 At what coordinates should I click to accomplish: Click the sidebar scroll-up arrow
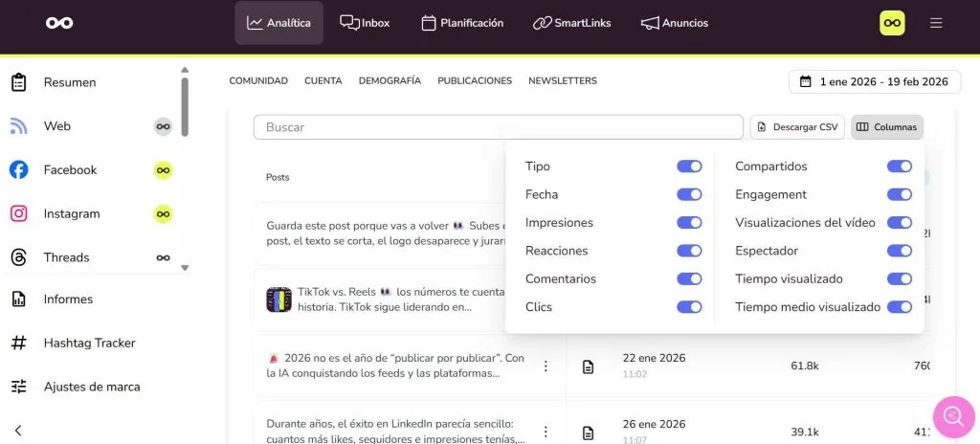[x=185, y=70]
